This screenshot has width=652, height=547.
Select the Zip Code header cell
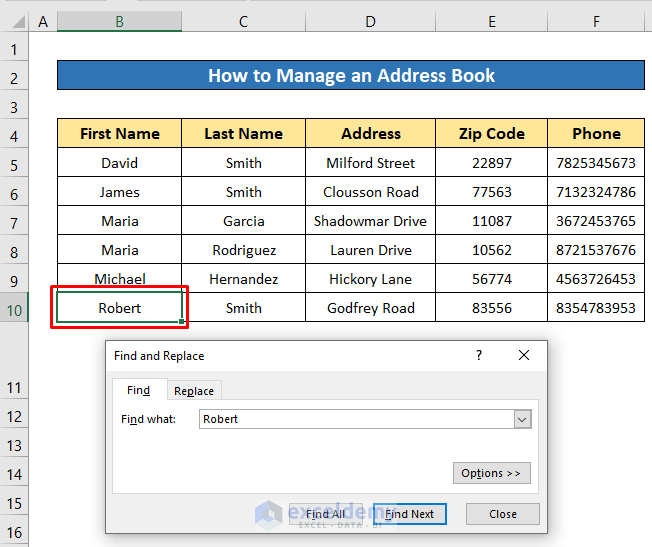[491, 133]
